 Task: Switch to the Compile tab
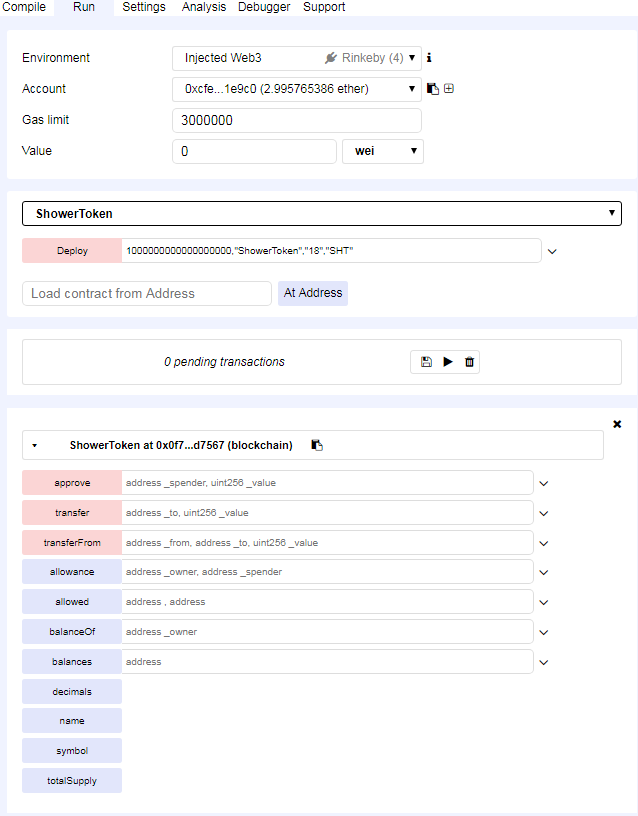click(x=24, y=7)
